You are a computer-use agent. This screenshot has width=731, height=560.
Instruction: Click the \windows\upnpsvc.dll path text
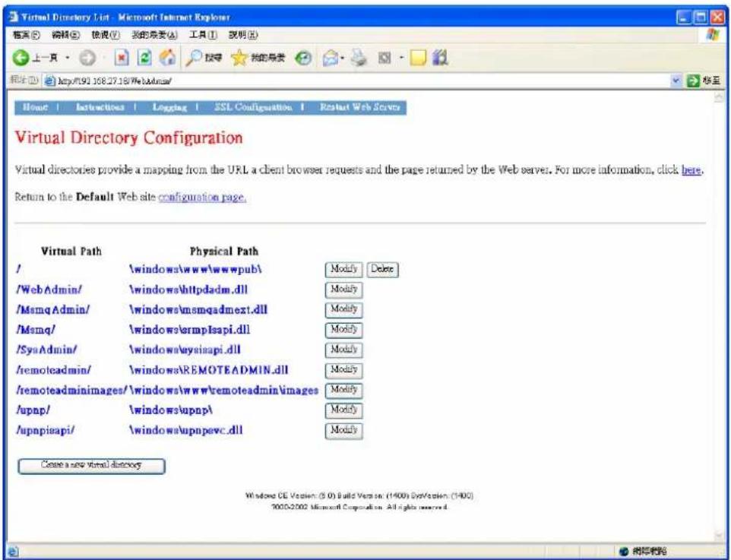(x=186, y=430)
